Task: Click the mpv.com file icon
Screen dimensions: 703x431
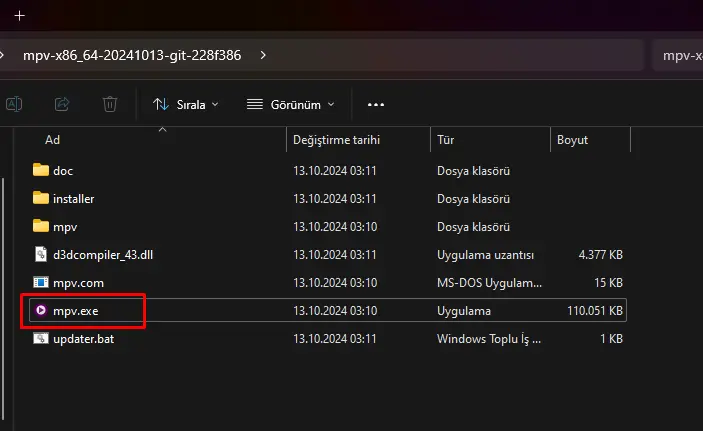Action: [x=41, y=282]
